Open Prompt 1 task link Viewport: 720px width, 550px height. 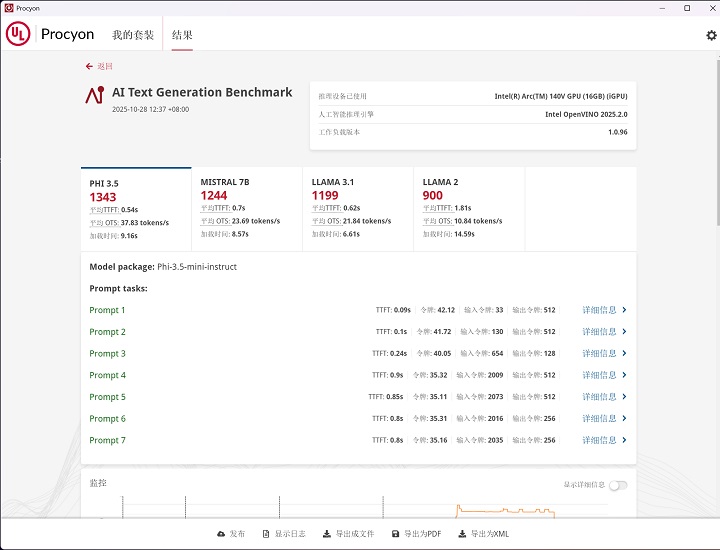107,310
